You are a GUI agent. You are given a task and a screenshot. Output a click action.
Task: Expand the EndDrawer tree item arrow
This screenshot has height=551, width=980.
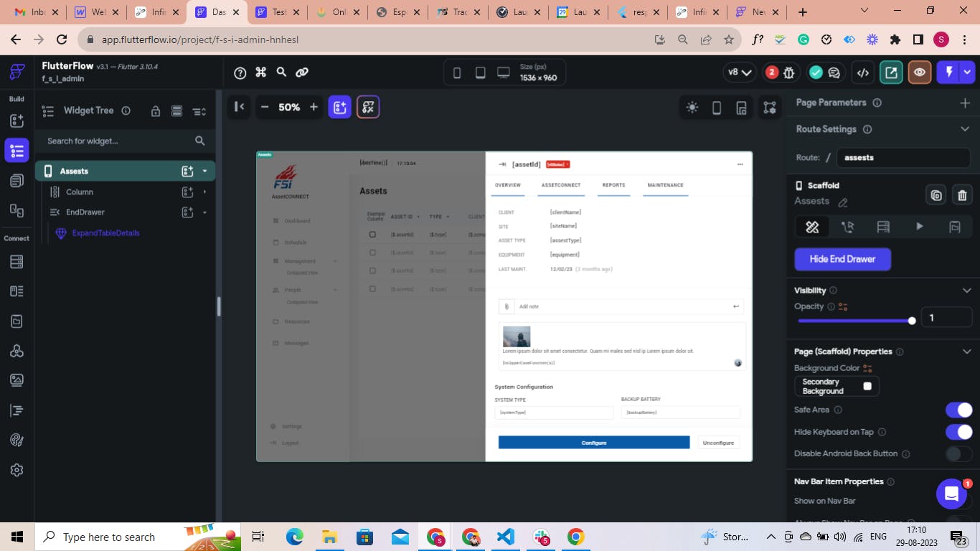coord(205,212)
